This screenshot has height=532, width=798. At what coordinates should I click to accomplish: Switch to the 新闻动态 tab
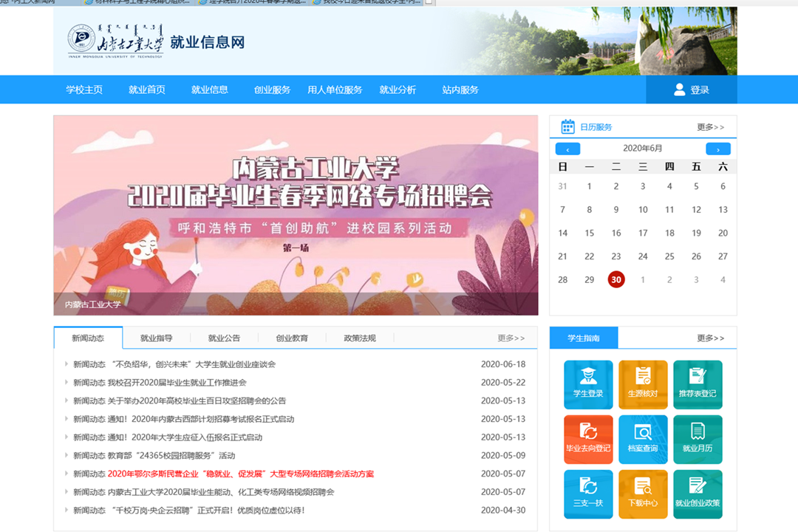click(x=88, y=338)
